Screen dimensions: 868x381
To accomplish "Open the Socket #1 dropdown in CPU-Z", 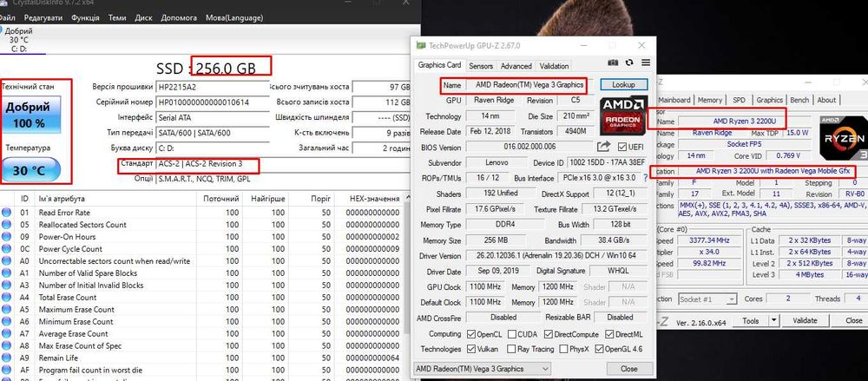I will [x=708, y=299].
